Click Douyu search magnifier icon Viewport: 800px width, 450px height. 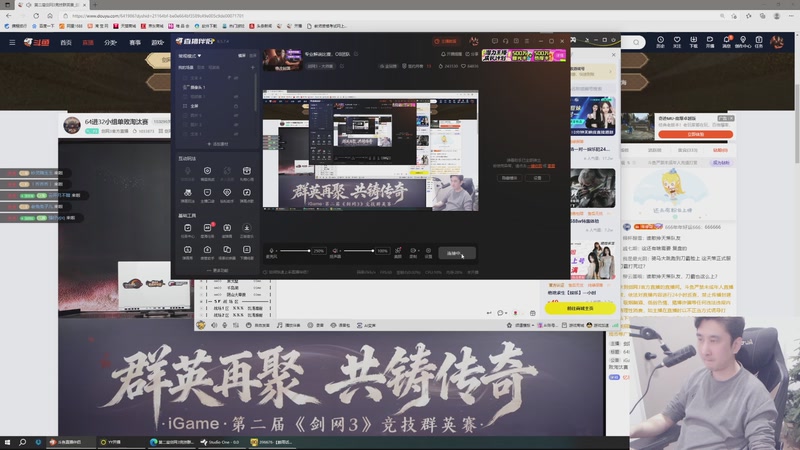[x=636, y=42]
